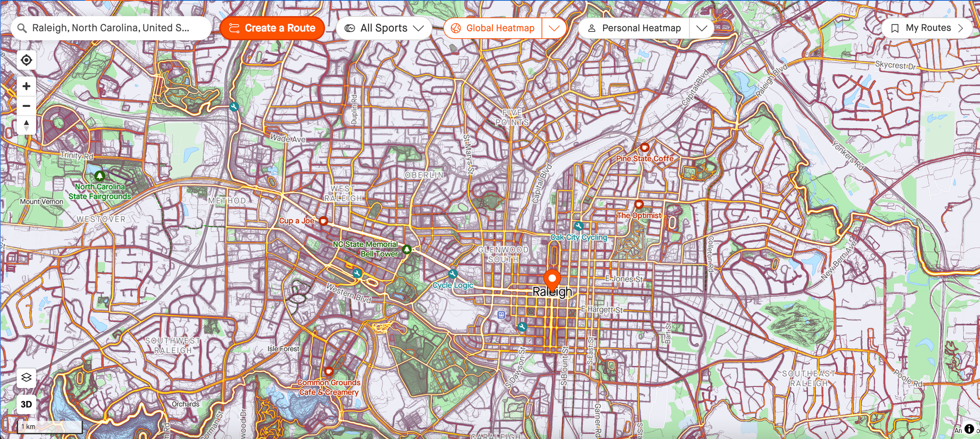The height and width of the screenshot is (439, 980).
Task: Click the transit station marker near S Dawson St
Action: click(x=501, y=314)
